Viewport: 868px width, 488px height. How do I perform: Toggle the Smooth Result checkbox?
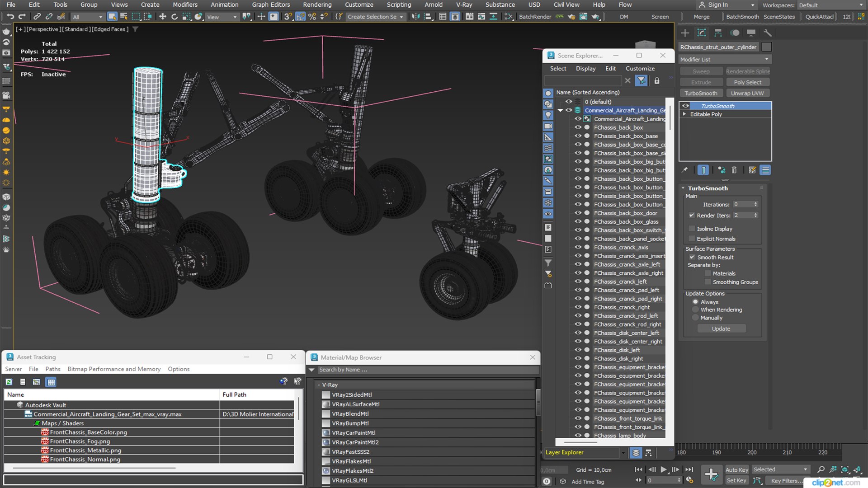(692, 257)
